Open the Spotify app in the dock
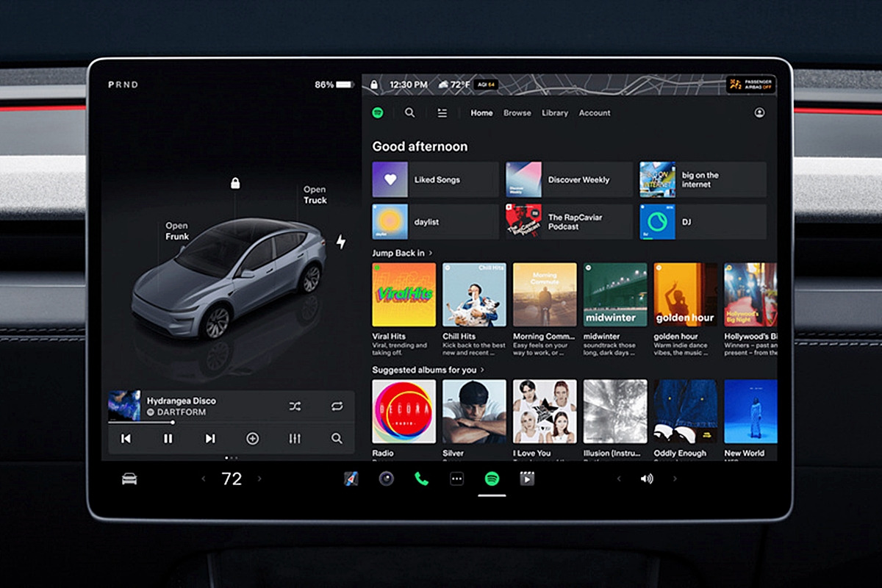 click(x=492, y=479)
